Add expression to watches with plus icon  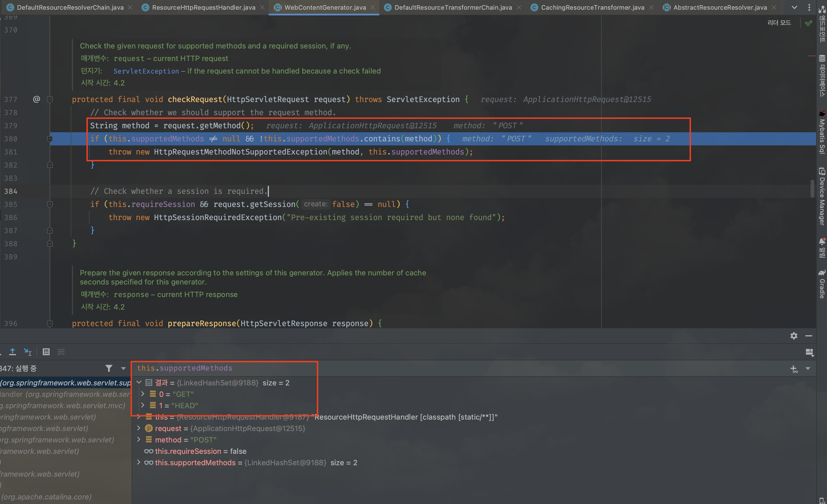[x=794, y=369]
